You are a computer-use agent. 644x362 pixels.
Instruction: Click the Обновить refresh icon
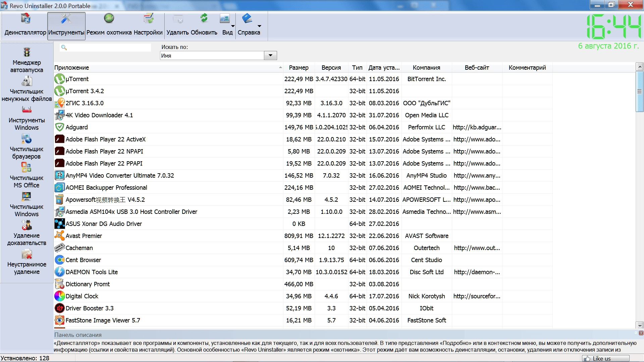click(204, 18)
